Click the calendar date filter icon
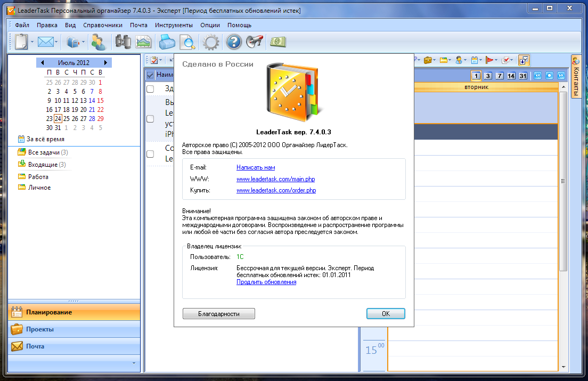Image resolution: width=588 pixels, height=381 pixels. click(475, 60)
